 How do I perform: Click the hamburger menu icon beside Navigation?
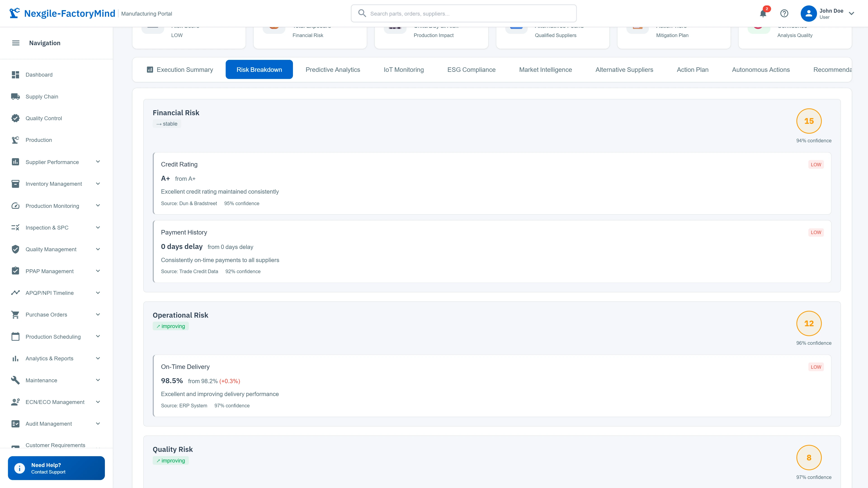16,43
